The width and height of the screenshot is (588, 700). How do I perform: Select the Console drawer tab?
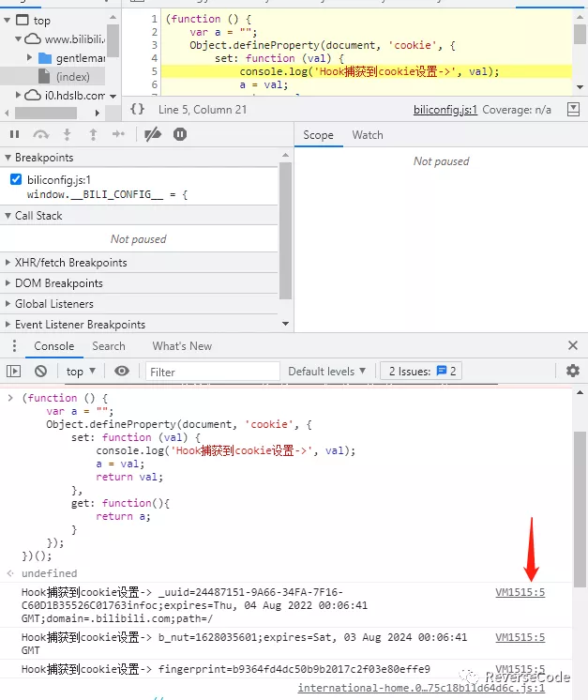pos(54,346)
